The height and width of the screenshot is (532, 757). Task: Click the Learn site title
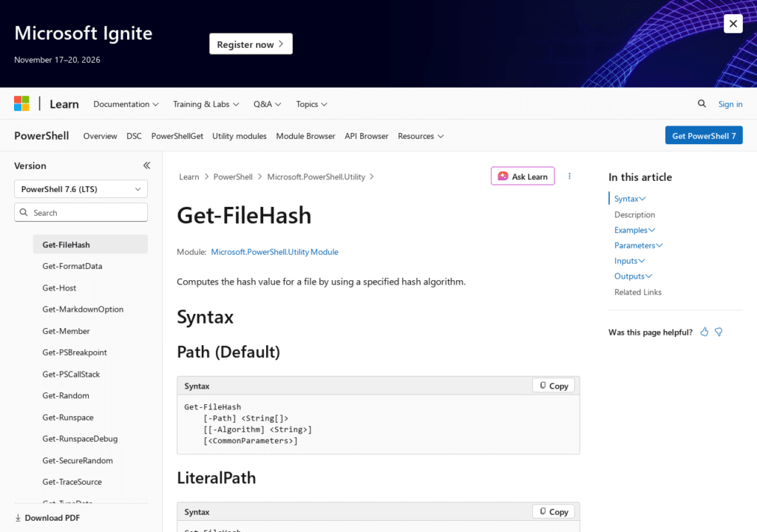pos(64,104)
